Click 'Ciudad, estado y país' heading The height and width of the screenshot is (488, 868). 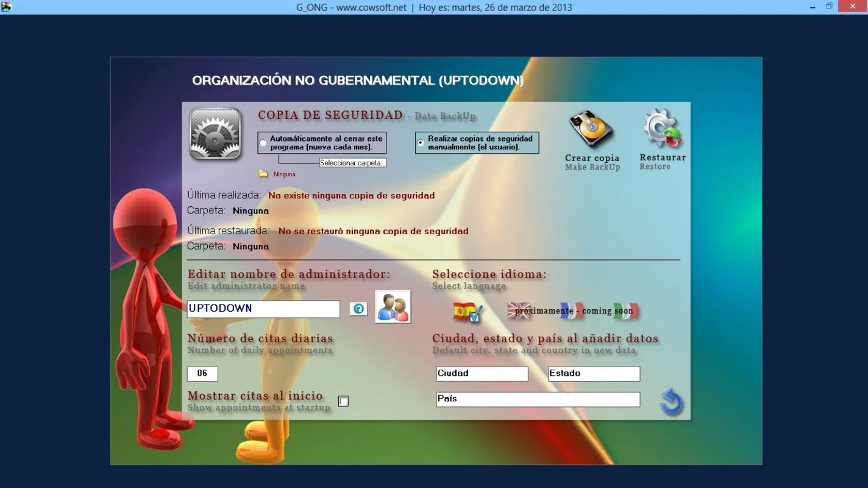point(546,339)
